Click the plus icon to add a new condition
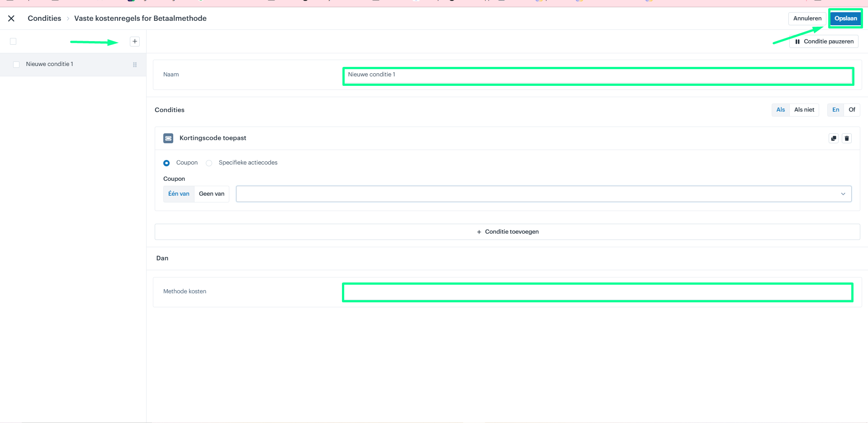Image resolution: width=868 pixels, height=423 pixels. coord(135,42)
